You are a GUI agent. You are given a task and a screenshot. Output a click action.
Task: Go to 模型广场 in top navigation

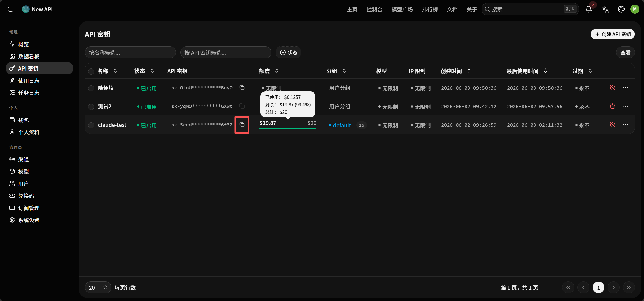pos(402,9)
